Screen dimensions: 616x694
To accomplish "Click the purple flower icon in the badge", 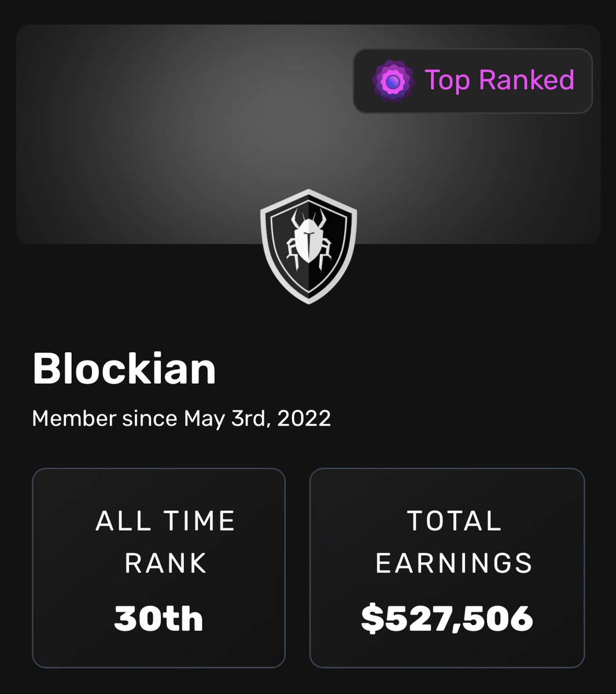I will tap(393, 81).
